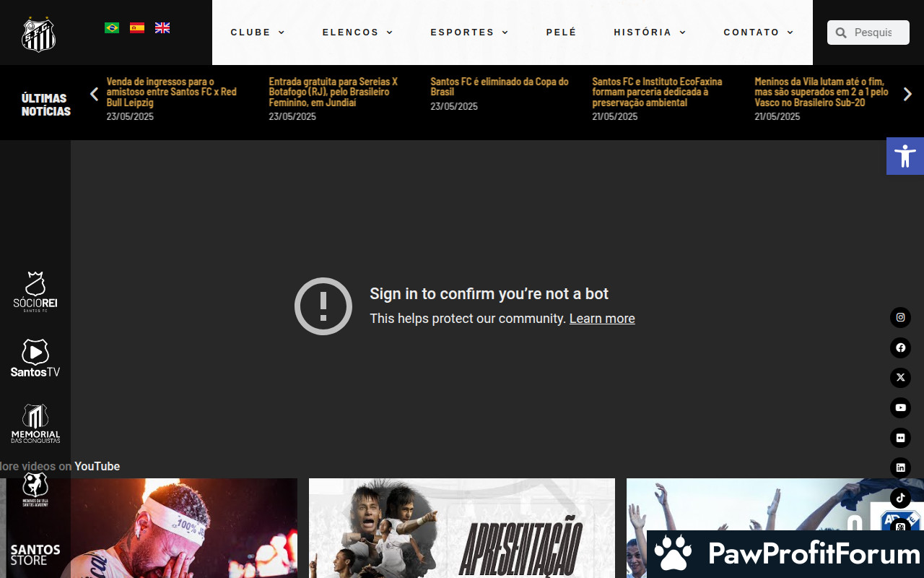924x578 pixels.
Task: Open Memorial das Conquistas sidebar link
Action: [x=35, y=423]
